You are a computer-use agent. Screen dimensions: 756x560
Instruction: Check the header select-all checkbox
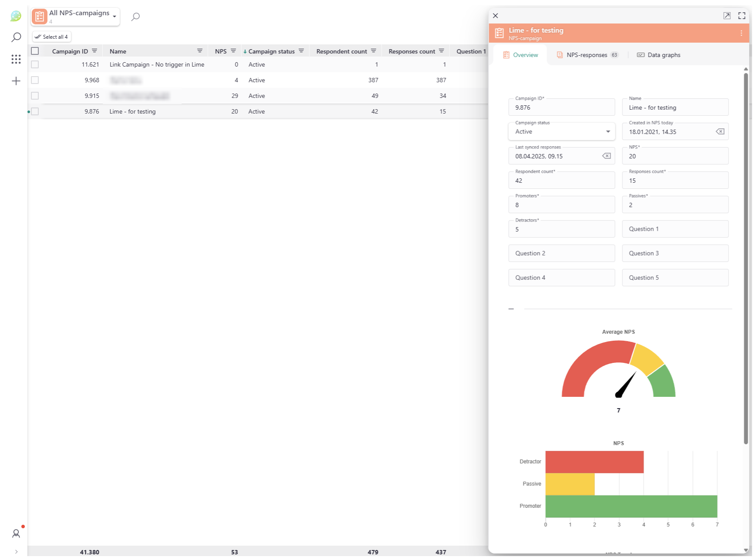35,51
